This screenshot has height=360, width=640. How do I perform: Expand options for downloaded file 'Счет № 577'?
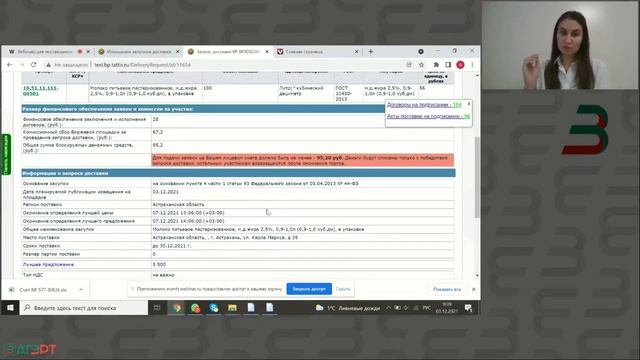(x=81, y=289)
